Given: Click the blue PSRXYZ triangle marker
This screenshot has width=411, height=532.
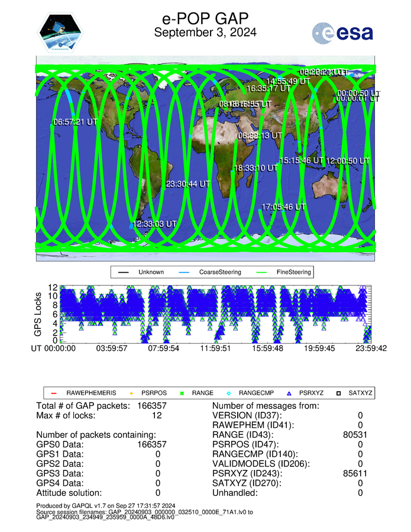Looking at the screenshot, I should 289,392.
